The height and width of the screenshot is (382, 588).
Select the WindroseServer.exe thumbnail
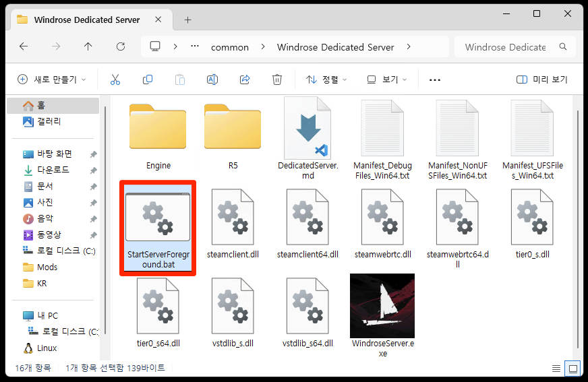382,306
